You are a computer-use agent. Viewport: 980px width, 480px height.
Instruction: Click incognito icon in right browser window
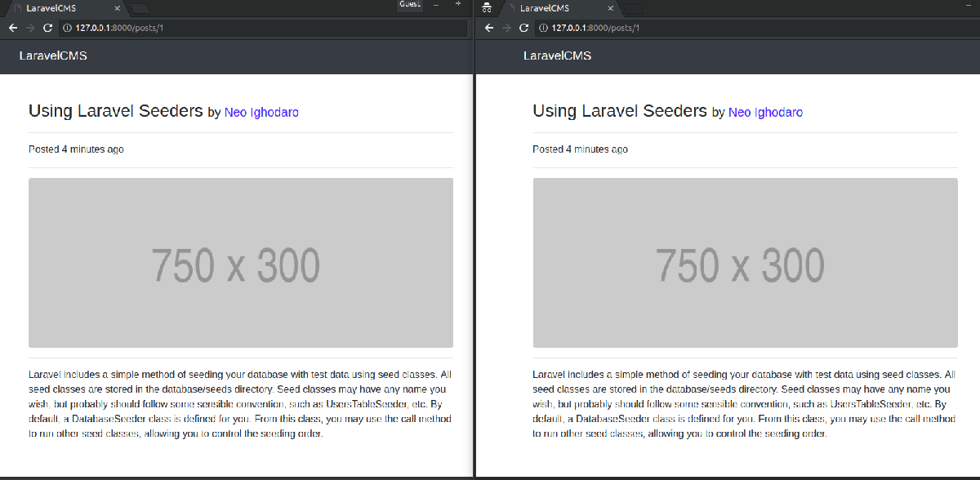[487, 7]
